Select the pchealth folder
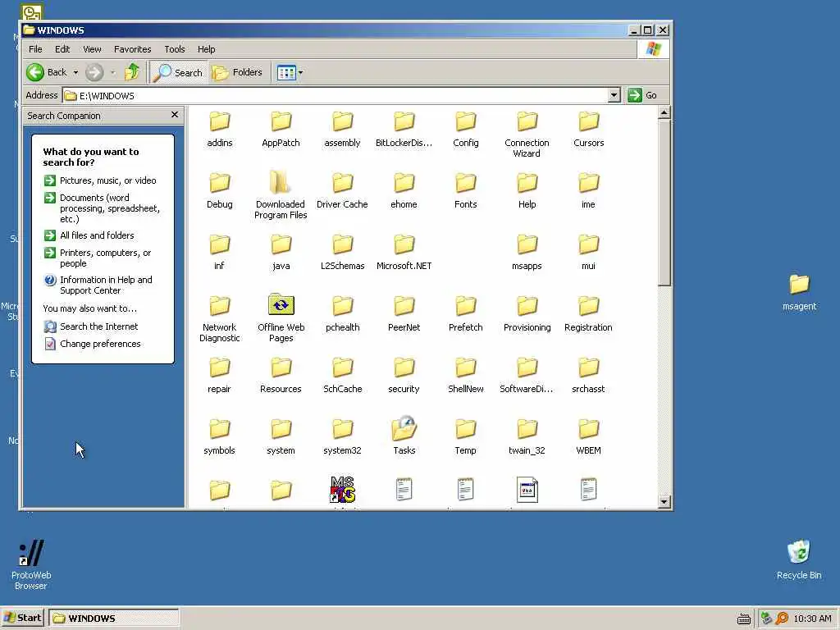 (342, 313)
